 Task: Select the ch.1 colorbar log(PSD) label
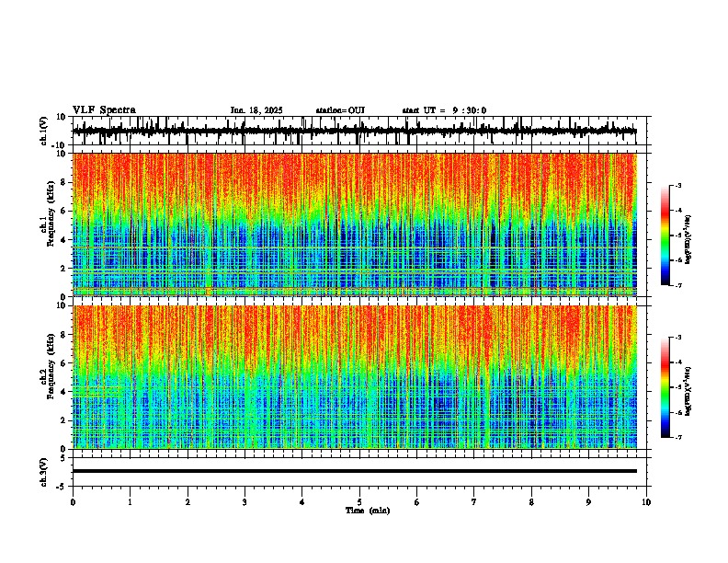pos(688,239)
